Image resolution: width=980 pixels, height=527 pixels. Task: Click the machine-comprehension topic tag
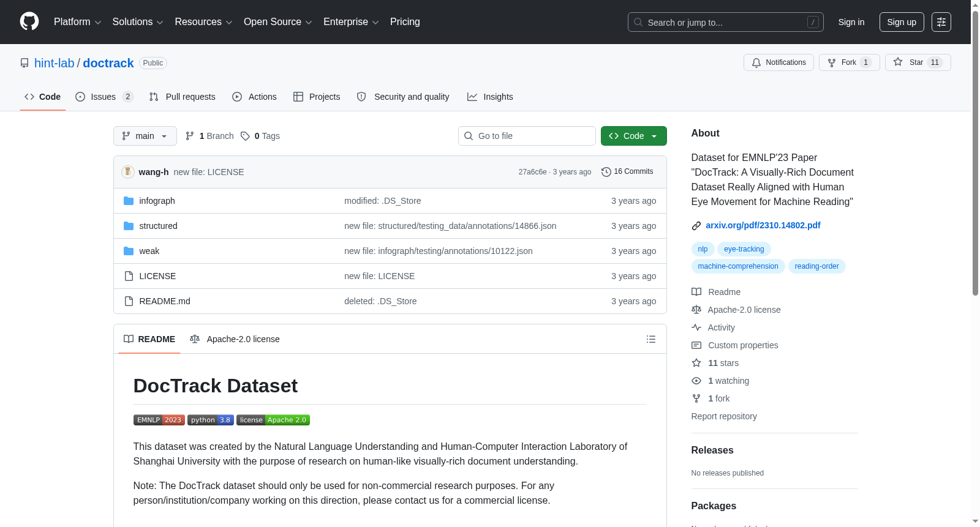click(x=738, y=266)
